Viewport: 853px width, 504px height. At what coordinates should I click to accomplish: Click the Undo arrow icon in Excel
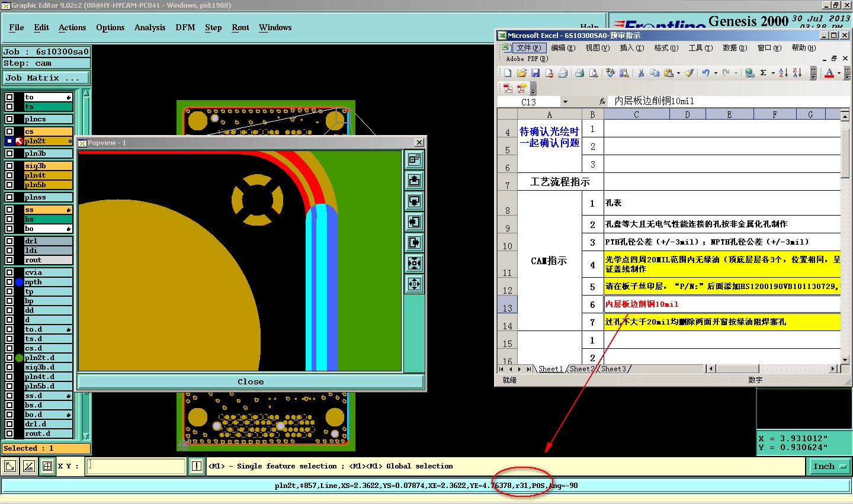(706, 73)
